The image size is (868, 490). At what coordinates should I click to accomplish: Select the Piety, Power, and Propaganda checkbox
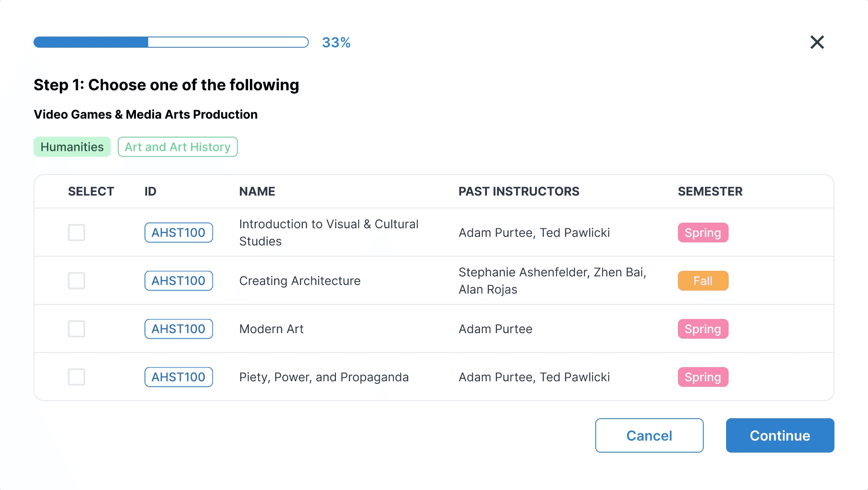click(77, 377)
